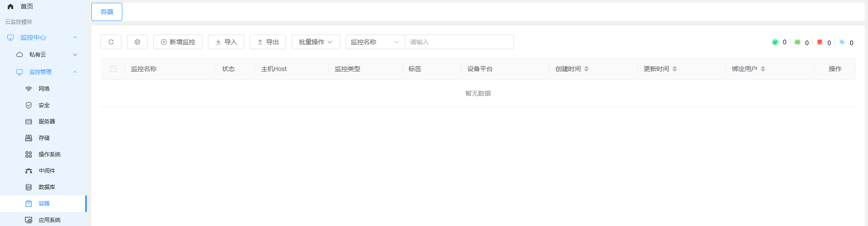Image resolution: width=868 pixels, height=226 pixels.
Task: Click the 监控管理 monitor icon
Action: [20, 72]
